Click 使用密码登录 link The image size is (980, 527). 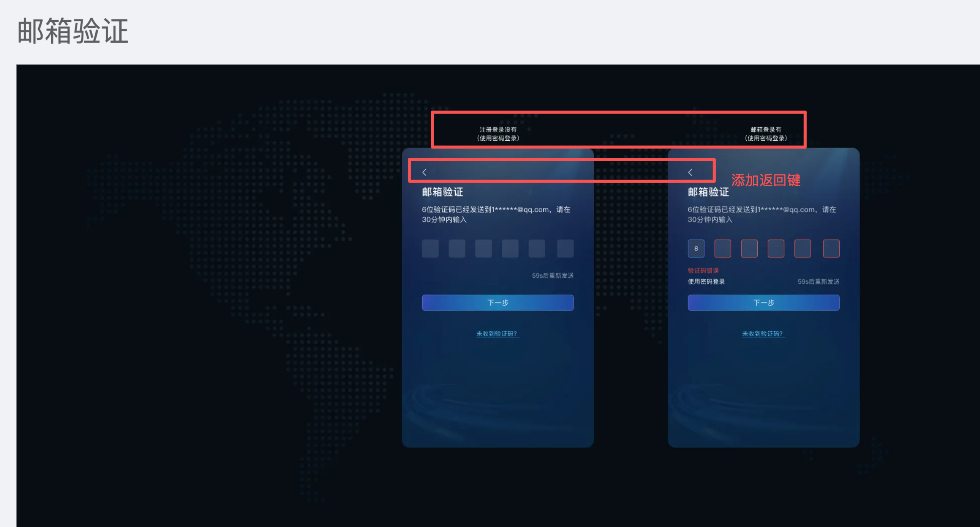tap(706, 282)
